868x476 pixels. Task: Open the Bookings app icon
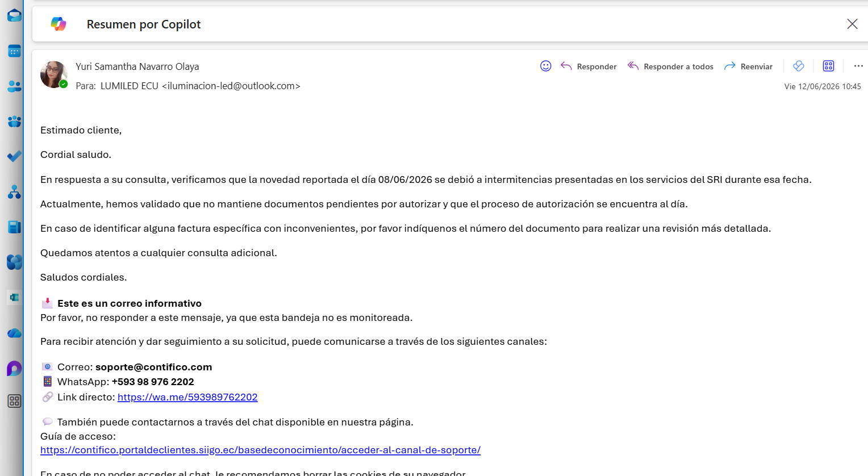[x=14, y=297]
